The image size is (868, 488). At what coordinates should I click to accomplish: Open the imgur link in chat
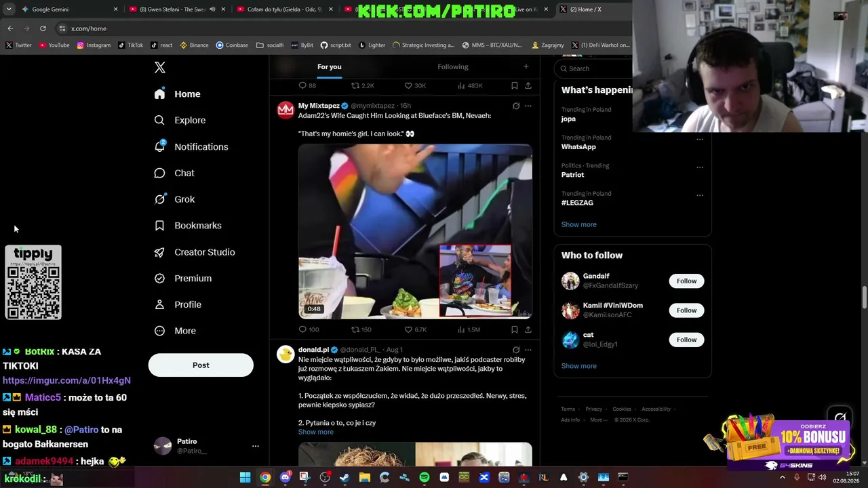[x=66, y=380]
